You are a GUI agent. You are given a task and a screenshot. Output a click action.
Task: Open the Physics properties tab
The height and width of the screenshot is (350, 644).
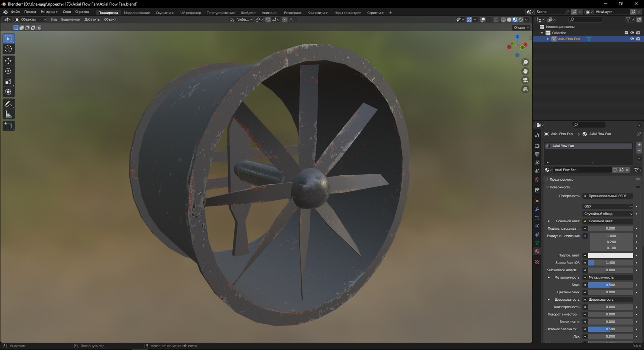tap(537, 226)
